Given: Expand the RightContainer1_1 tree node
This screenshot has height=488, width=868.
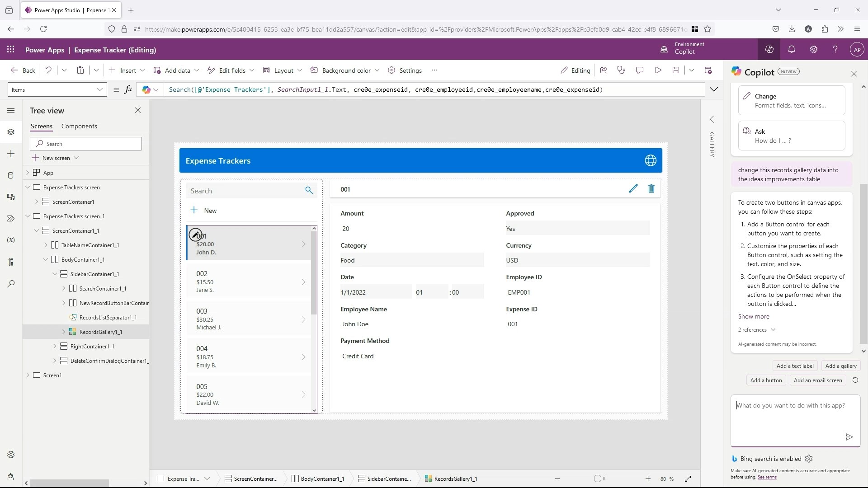Looking at the screenshot, I should pyautogui.click(x=55, y=347).
